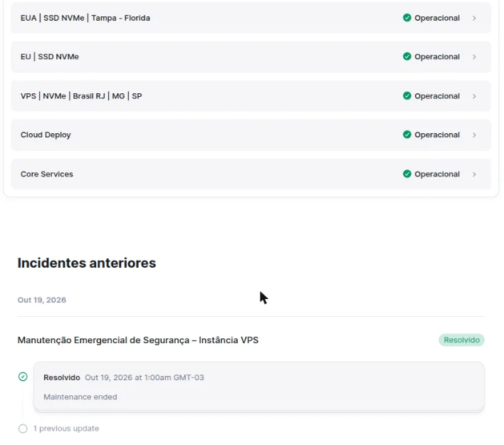The image size is (504, 445).
Task: Click the Resolvido status badge
Action: 461,340
